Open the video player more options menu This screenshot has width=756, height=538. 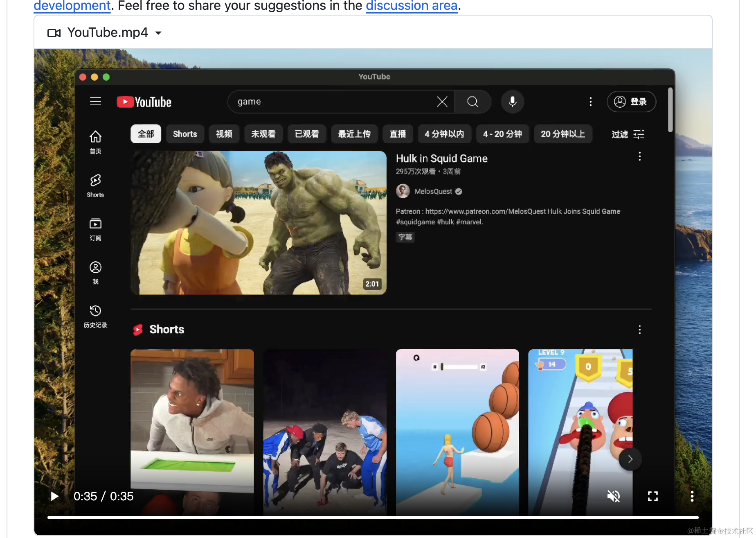click(692, 496)
